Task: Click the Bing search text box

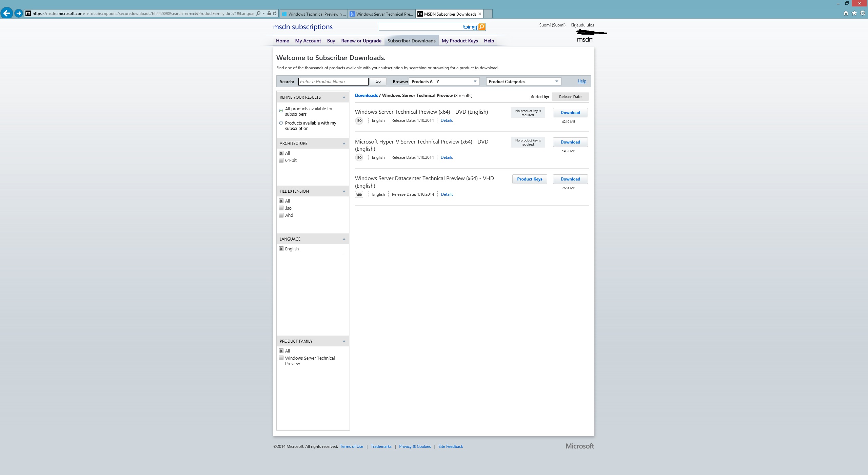Action: 420,27
